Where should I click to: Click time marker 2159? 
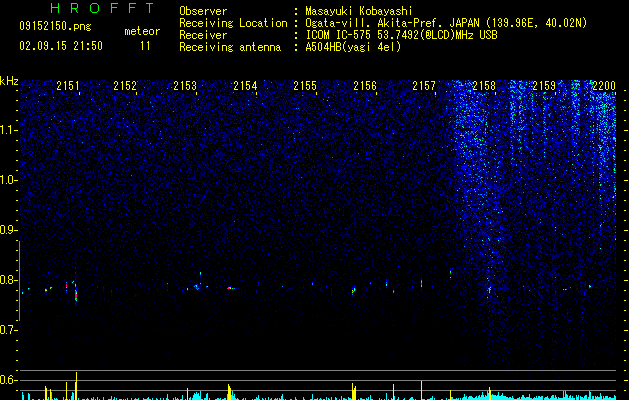(x=544, y=86)
